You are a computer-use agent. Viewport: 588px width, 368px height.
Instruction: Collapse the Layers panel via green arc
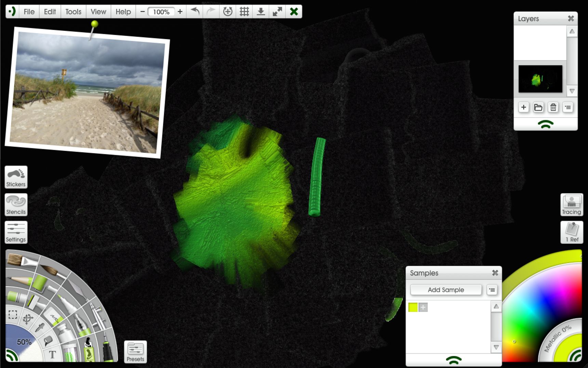click(x=546, y=124)
